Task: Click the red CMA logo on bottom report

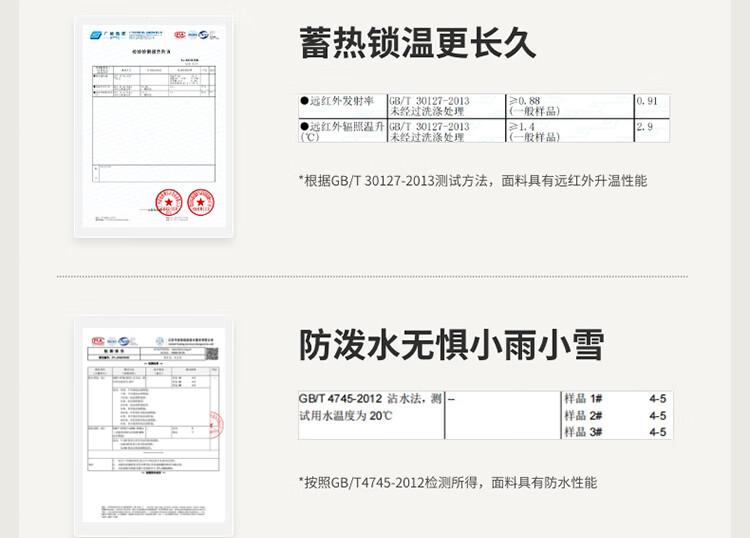Action: (x=97, y=341)
